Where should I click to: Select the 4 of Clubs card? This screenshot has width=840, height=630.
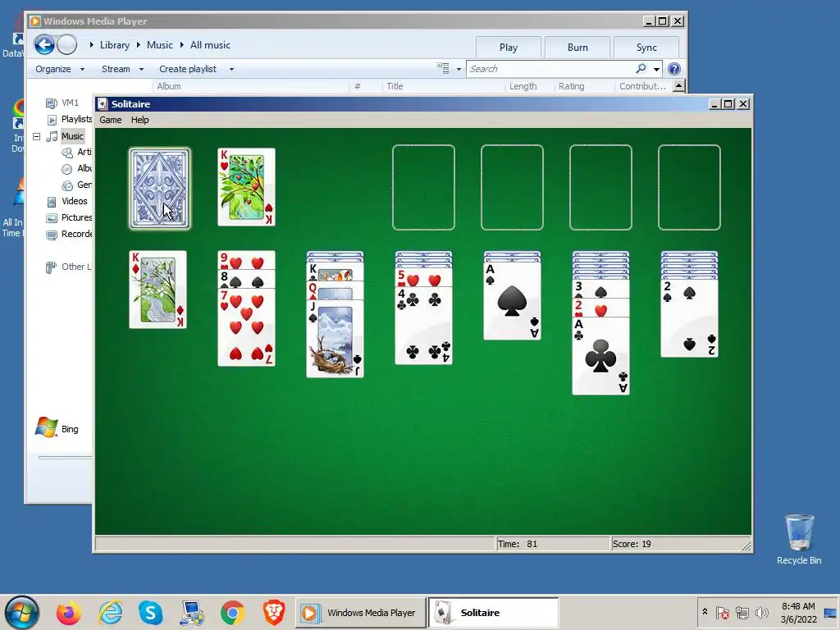tap(424, 326)
